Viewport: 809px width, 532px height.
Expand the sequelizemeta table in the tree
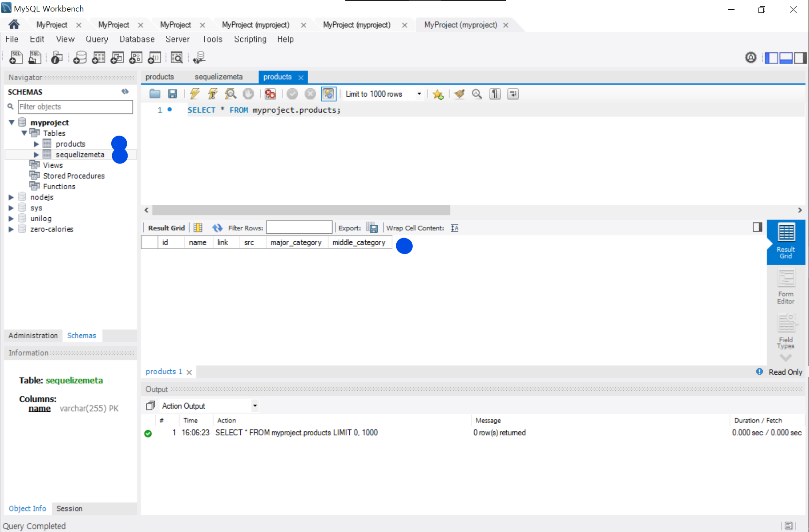36,155
